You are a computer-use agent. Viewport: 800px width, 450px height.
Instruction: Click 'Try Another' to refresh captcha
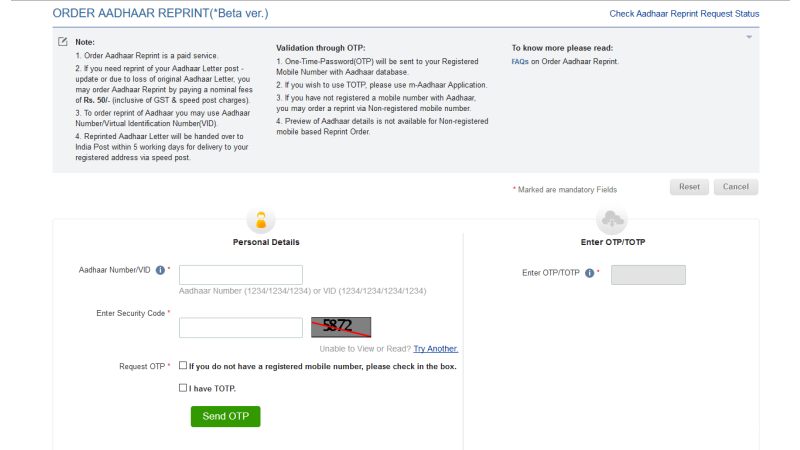435,348
